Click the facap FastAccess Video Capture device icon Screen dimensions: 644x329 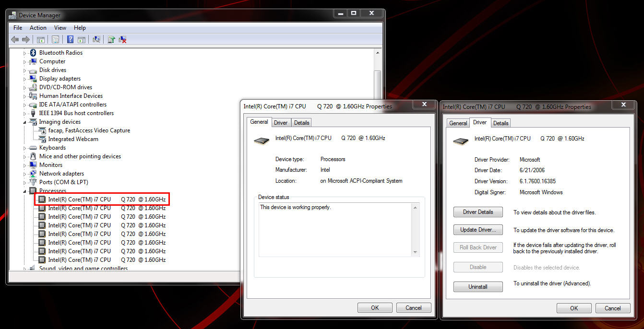[x=42, y=130]
